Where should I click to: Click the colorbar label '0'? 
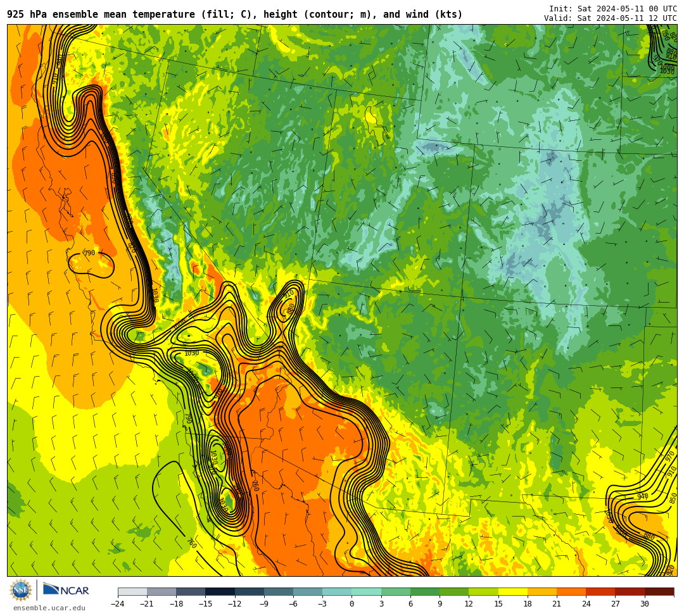click(351, 604)
